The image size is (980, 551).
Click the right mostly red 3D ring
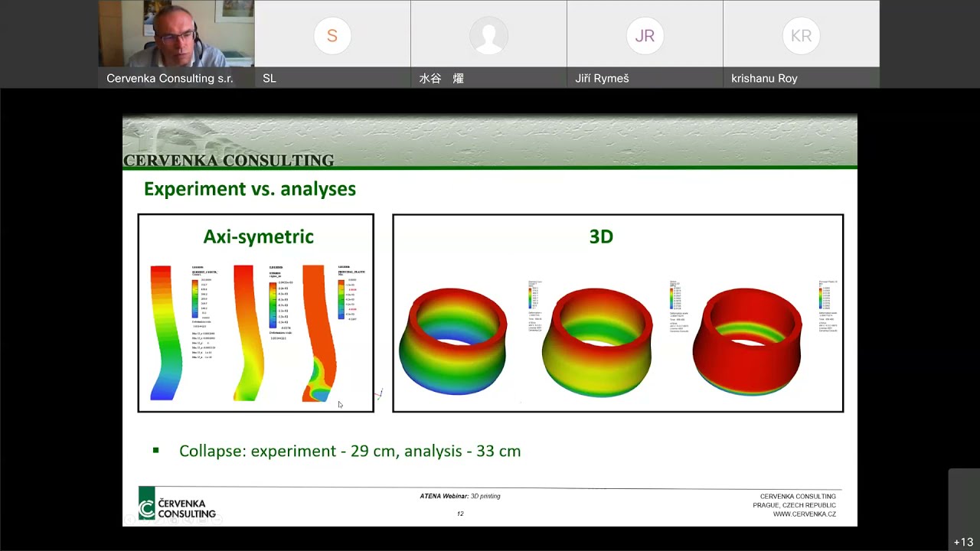point(746,341)
